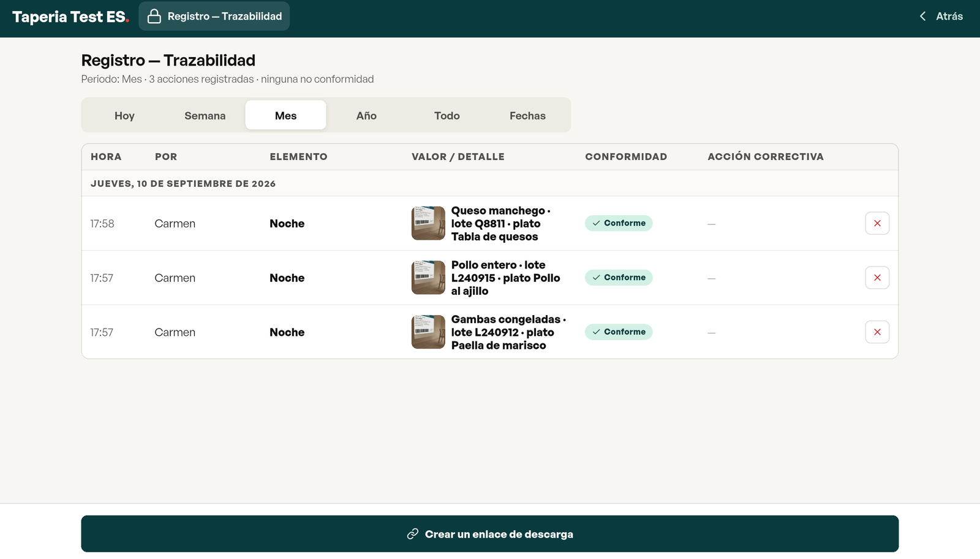The height and width of the screenshot is (559, 980).
Task: Open Queso manchego label photo thumbnail
Action: pyautogui.click(x=428, y=223)
